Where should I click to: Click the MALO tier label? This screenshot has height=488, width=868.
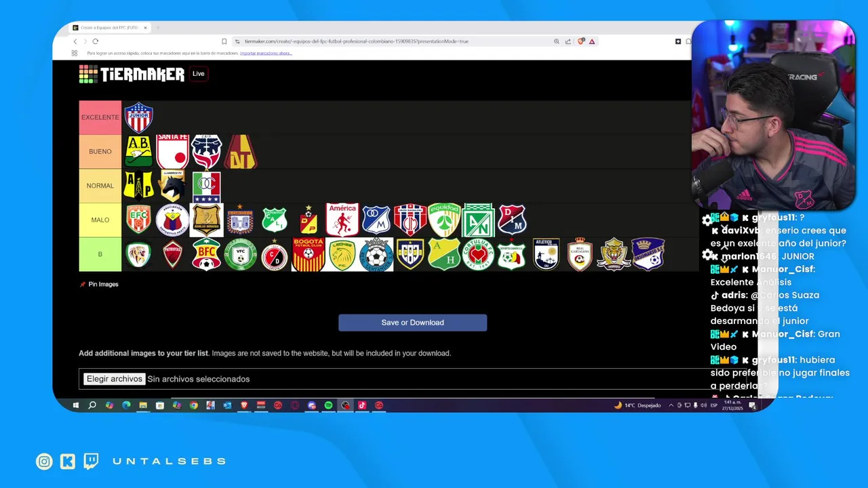pyautogui.click(x=100, y=220)
